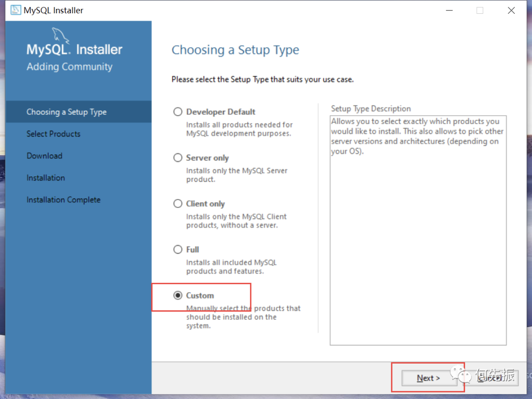Click the 'Installs all included MySQL' description
The image size is (532, 399).
tap(232, 263)
